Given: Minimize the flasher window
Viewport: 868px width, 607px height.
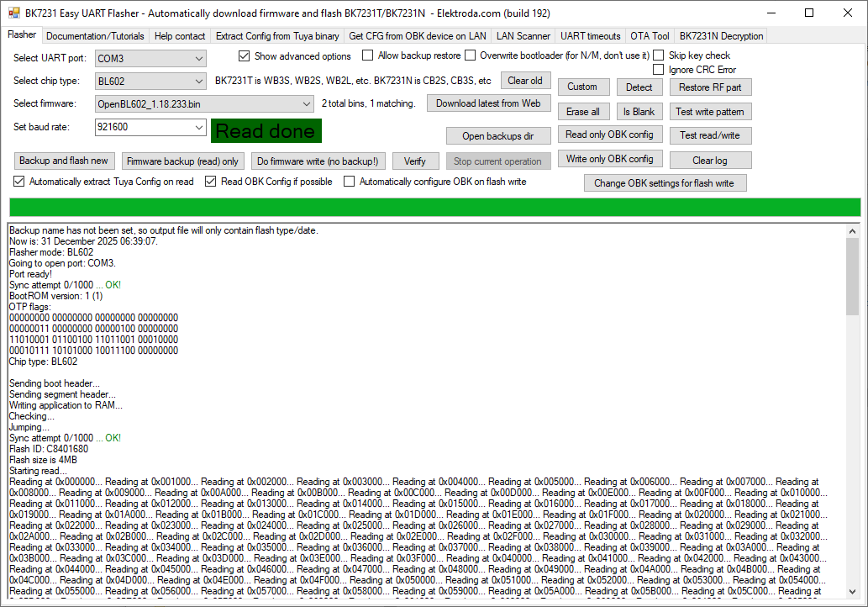Looking at the screenshot, I should [x=771, y=13].
